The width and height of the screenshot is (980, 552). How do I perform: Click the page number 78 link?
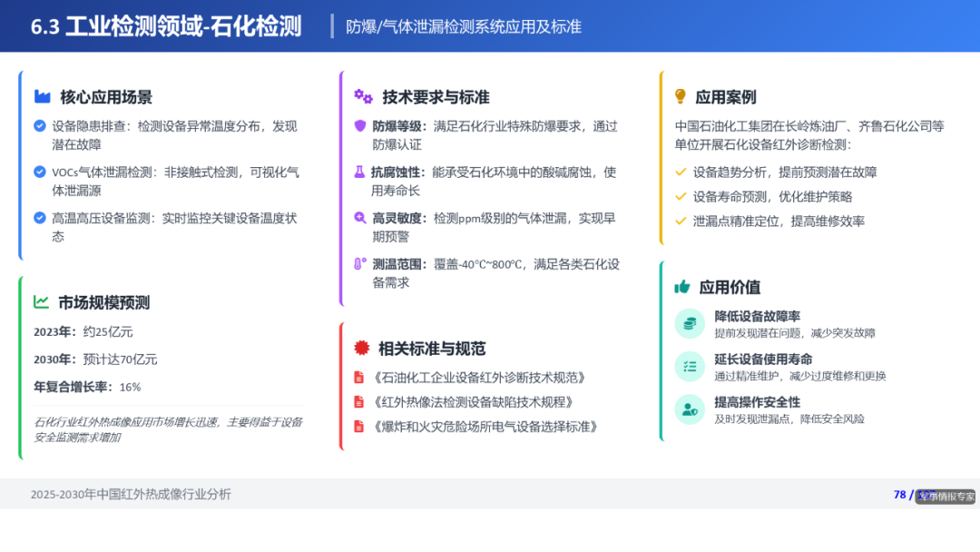[899, 495]
